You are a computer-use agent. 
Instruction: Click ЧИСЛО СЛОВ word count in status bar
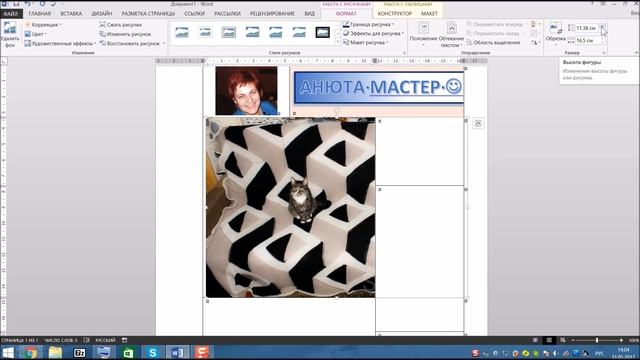click(60, 340)
